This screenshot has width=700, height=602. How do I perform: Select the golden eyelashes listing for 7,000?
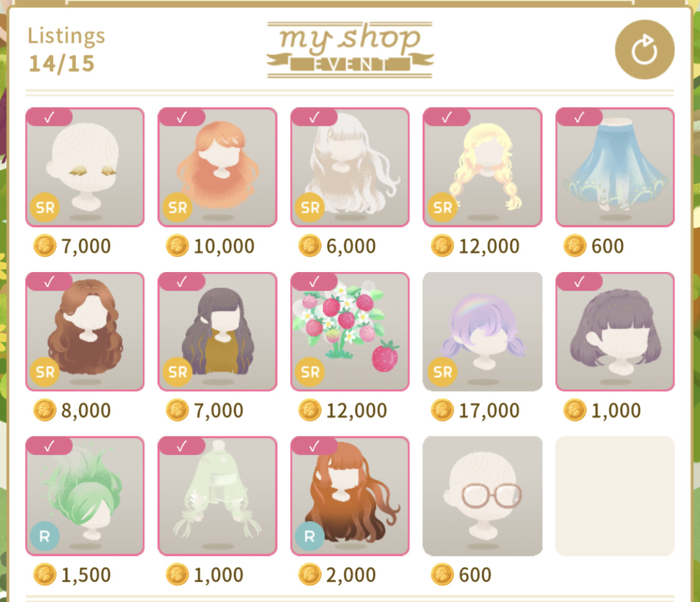click(85, 167)
